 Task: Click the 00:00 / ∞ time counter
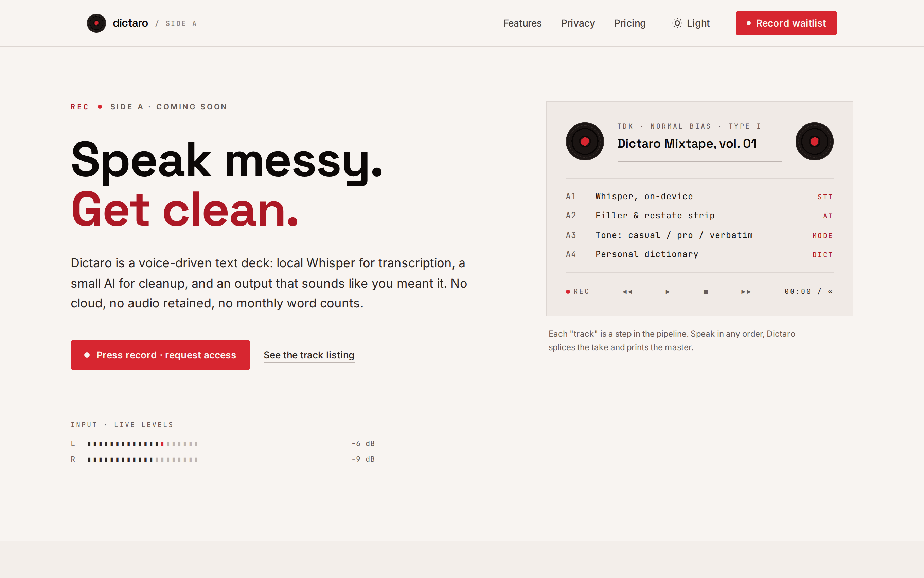(808, 292)
